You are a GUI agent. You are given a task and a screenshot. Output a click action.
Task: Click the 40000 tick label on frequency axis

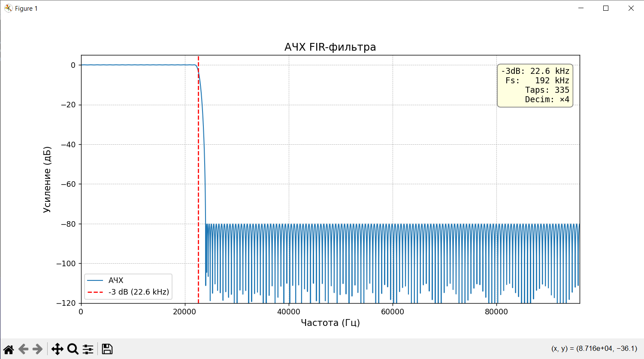click(289, 312)
